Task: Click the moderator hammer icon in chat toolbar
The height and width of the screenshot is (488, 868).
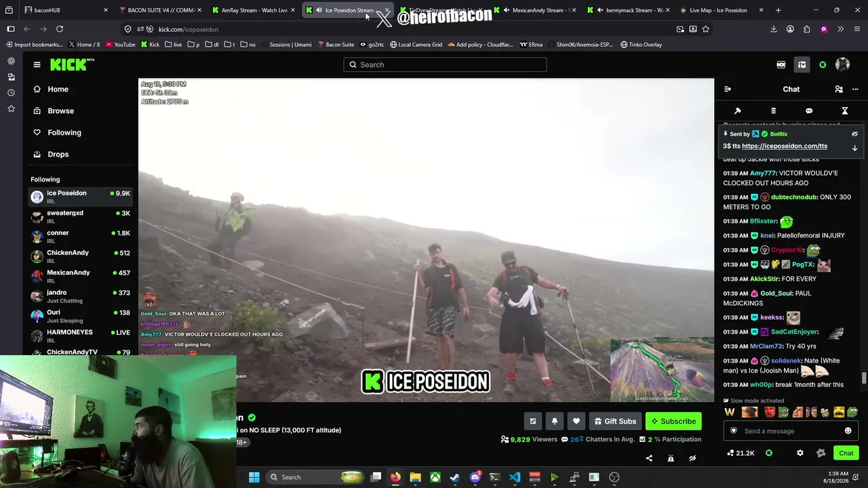Action: [738, 110]
